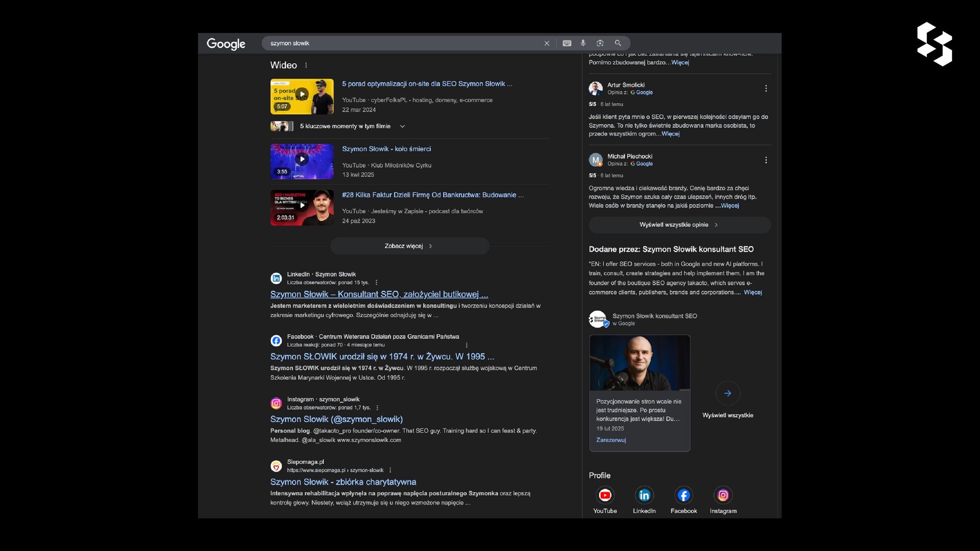Click Michał Piechocki reviewer name
Image resolution: width=980 pixels, height=551 pixels.
630,157
